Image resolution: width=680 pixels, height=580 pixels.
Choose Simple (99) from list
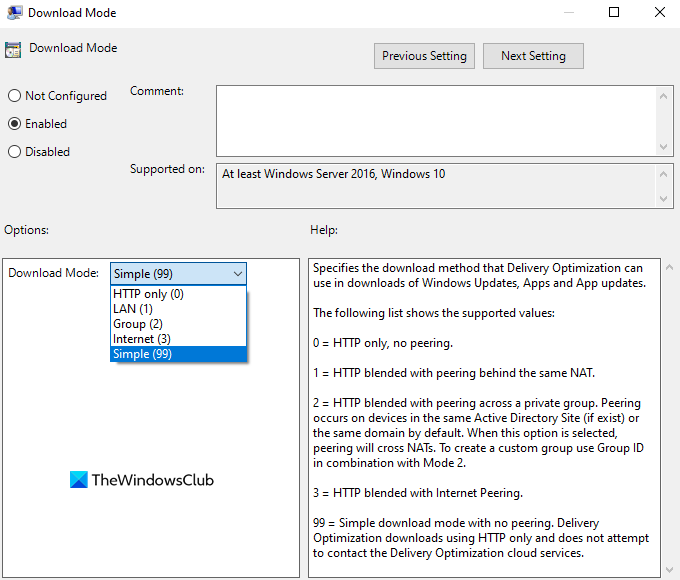point(178,354)
